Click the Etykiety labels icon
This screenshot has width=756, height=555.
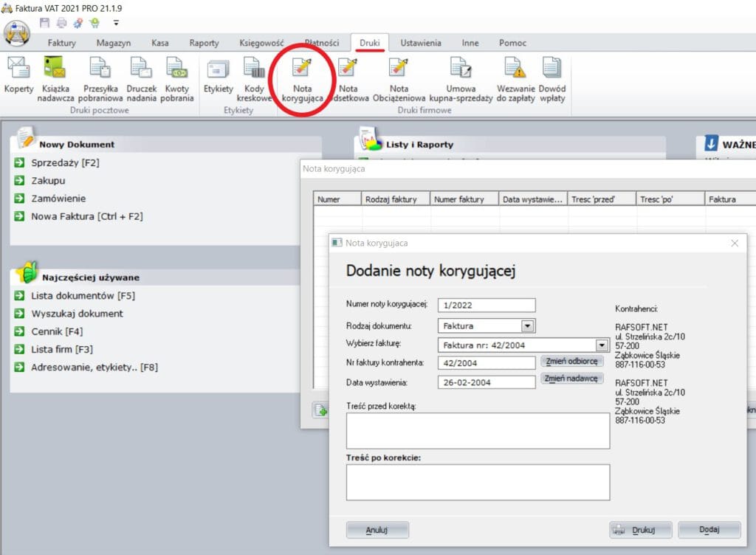tap(218, 69)
